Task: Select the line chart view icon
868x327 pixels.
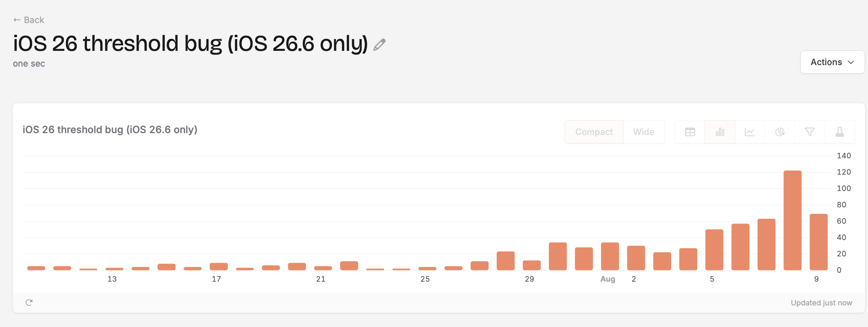Action: 750,132
